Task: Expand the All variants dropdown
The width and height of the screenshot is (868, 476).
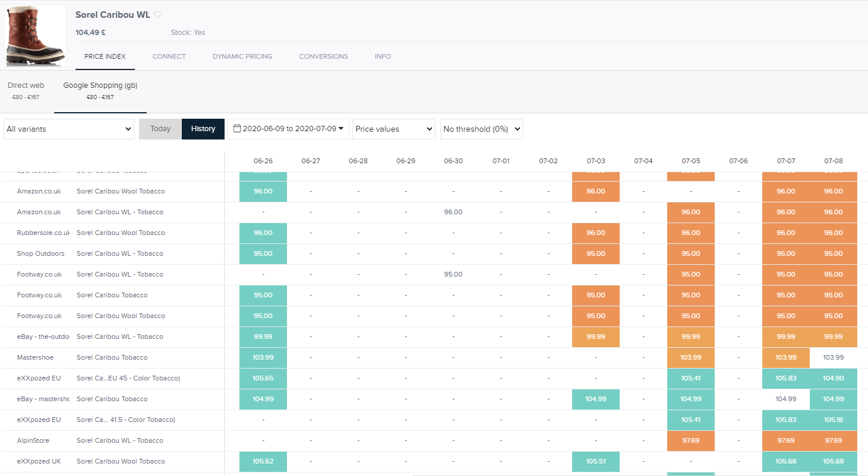Action: coord(69,129)
